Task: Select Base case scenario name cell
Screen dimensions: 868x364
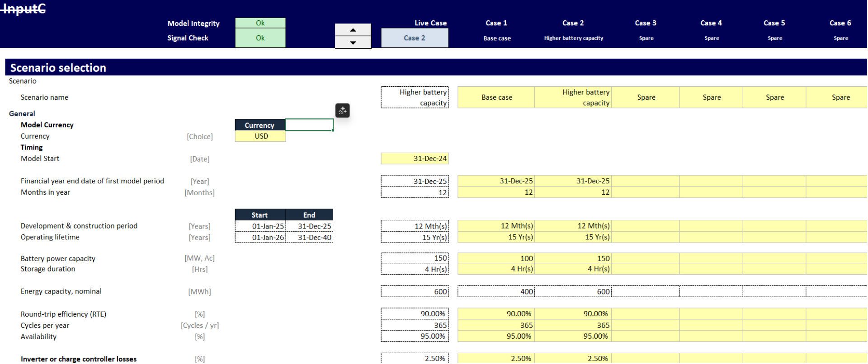Action: (496, 98)
